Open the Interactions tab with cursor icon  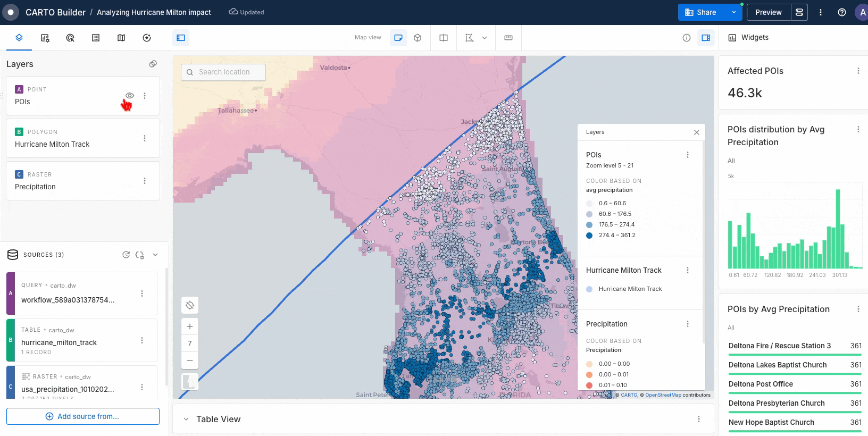pyautogui.click(x=70, y=38)
